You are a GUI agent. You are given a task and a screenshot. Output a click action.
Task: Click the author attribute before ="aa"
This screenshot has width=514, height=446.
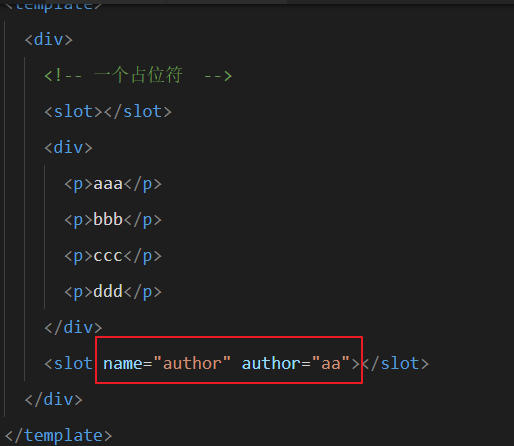point(272,363)
